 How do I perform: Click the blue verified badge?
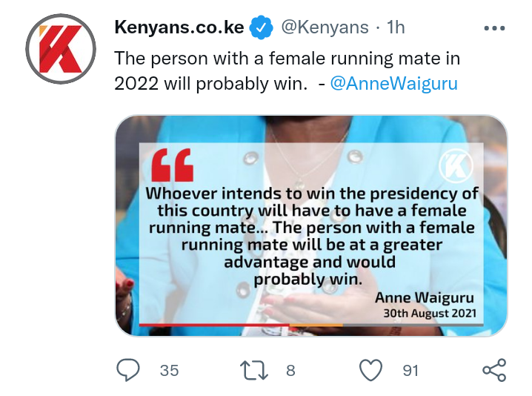point(261,27)
